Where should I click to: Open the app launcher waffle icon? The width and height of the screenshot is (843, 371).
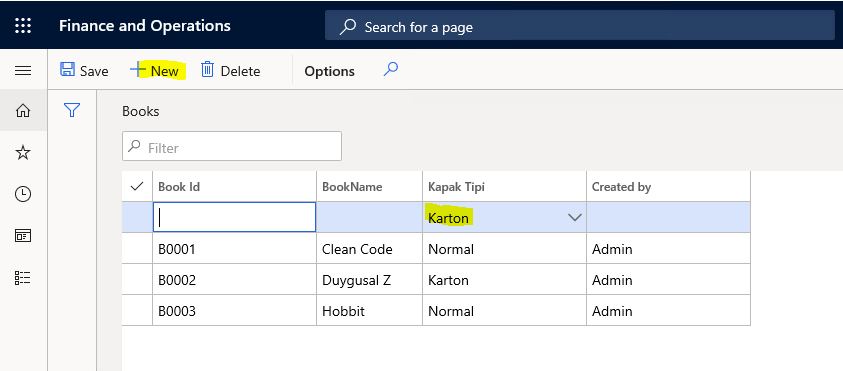[x=23, y=25]
